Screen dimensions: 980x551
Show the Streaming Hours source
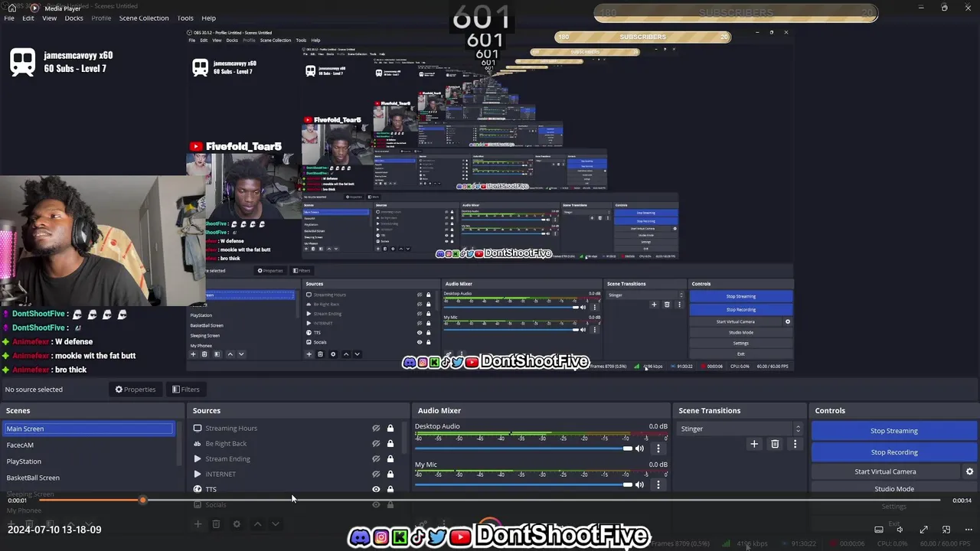click(x=376, y=428)
